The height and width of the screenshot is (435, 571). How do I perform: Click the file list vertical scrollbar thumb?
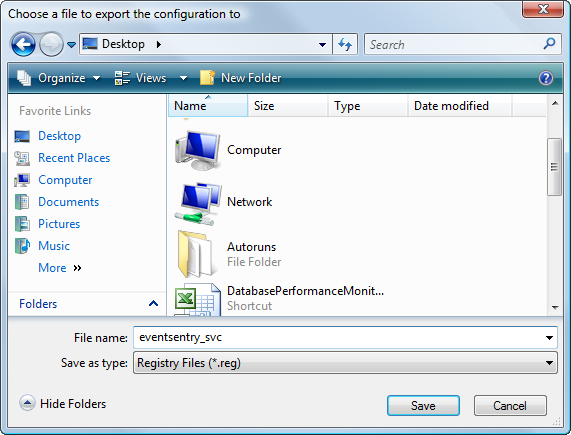(x=554, y=167)
